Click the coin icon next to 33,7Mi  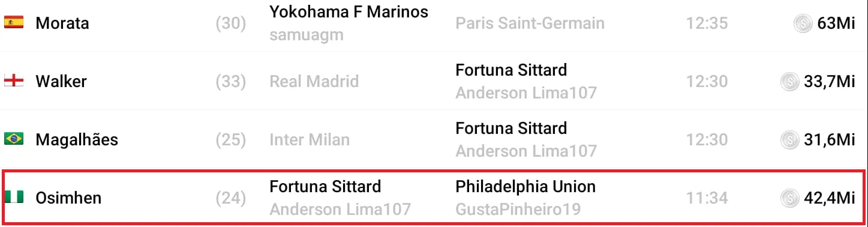click(x=789, y=82)
